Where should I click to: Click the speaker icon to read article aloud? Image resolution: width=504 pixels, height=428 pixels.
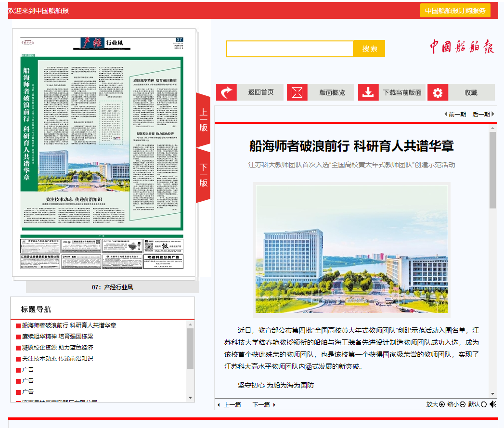(x=493, y=404)
